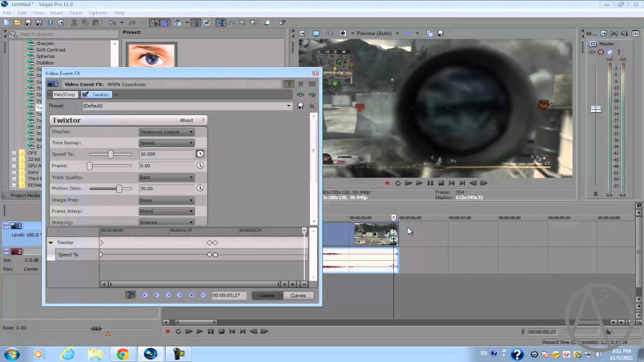Open a project via the folder icon
The height and width of the screenshot is (362, 644).
[17, 23]
